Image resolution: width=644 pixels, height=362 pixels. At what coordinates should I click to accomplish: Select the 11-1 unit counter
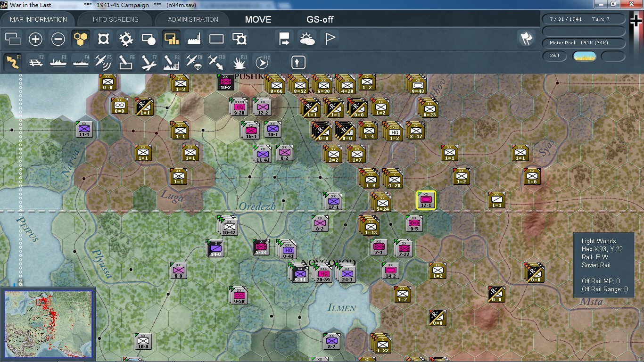click(x=84, y=129)
